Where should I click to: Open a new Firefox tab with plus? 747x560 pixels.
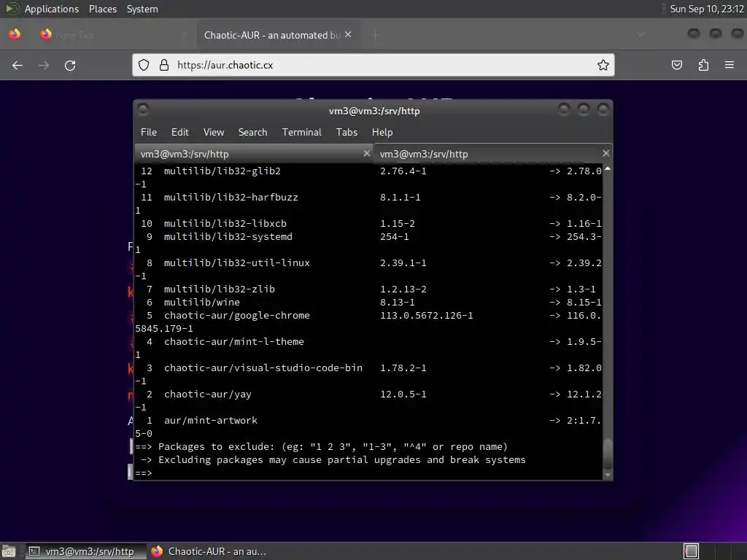[375, 35]
